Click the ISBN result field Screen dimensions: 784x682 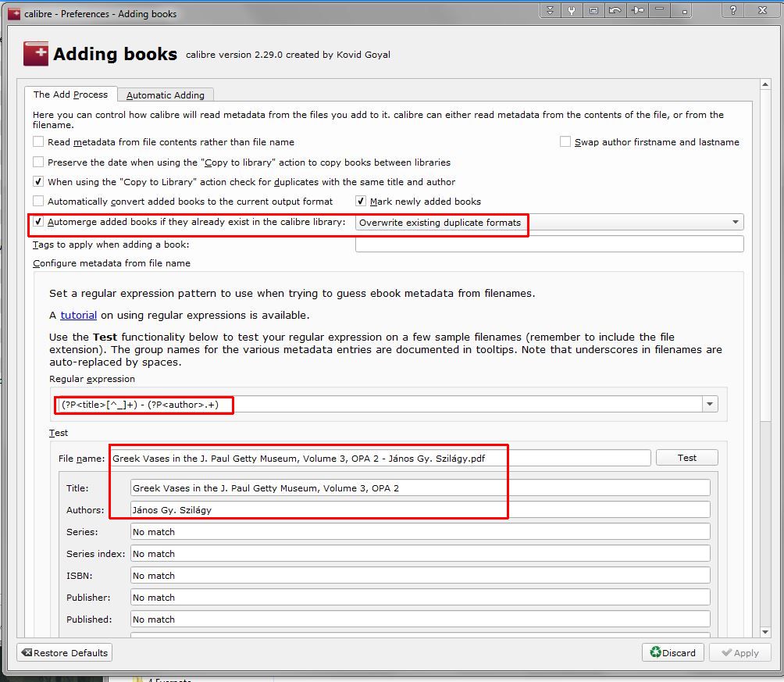click(x=420, y=576)
